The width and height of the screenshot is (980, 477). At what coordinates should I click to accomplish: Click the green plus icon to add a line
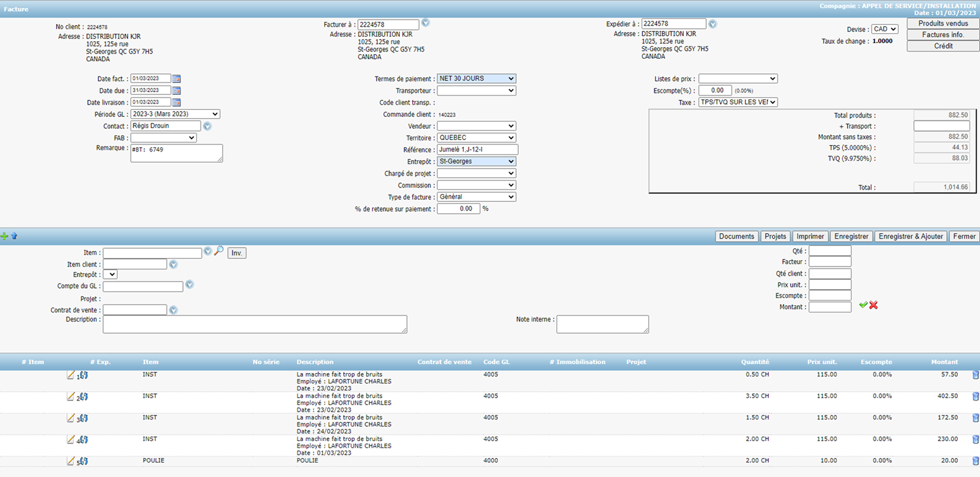(x=5, y=236)
